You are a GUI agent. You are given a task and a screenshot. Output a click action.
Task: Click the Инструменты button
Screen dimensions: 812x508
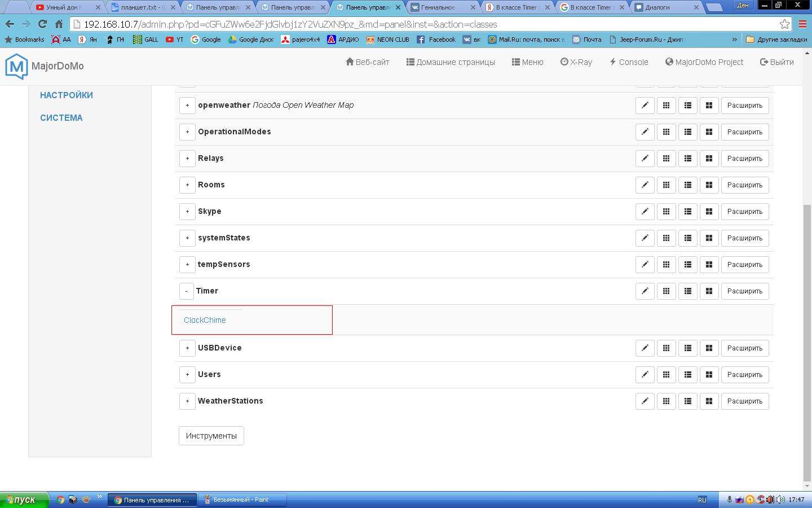click(211, 436)
